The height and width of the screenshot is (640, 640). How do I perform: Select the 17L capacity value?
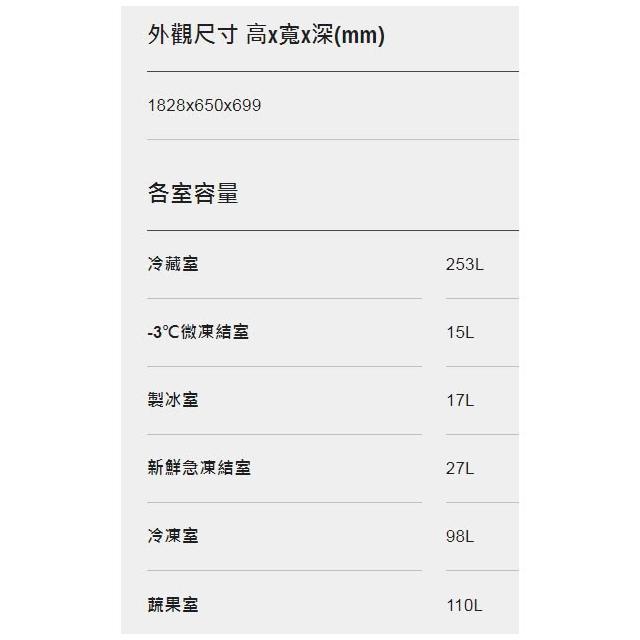tap(460, 401)
